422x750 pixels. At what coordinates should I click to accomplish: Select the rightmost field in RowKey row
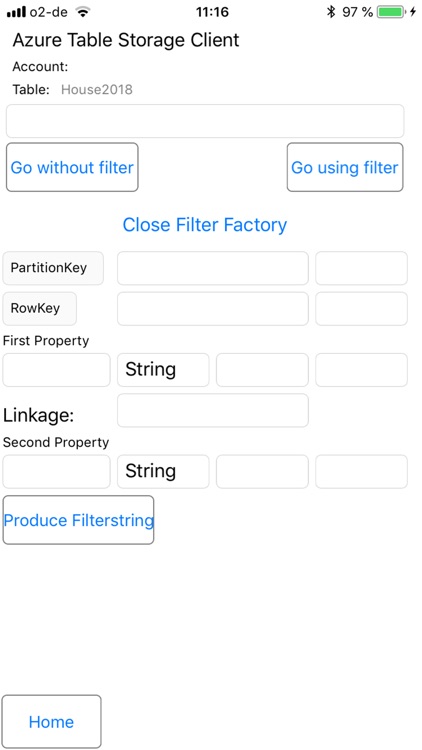point(361,309)
